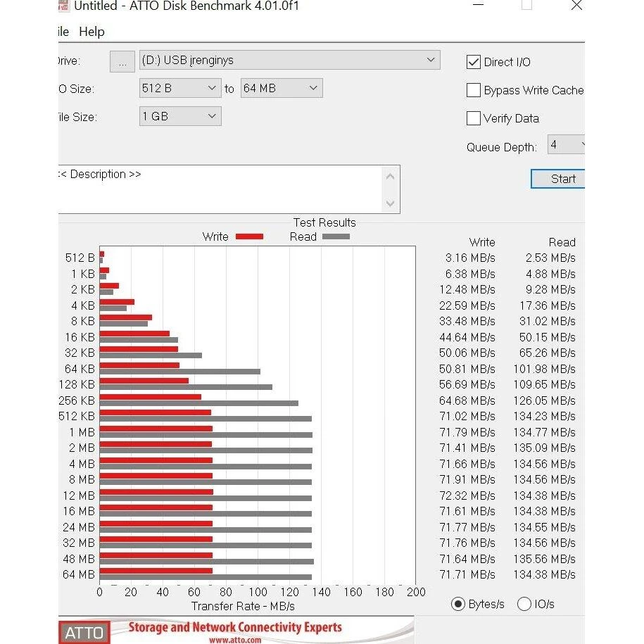Open the 512 B minimum I/O size dropdown
Viewport: 644px width, 644px height.
[180, 88]
